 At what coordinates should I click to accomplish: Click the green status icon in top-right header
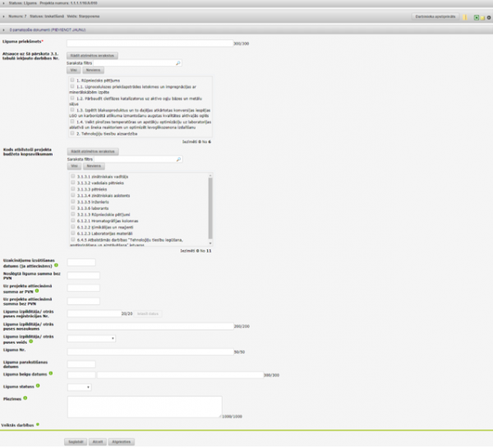tap(477, 17)
